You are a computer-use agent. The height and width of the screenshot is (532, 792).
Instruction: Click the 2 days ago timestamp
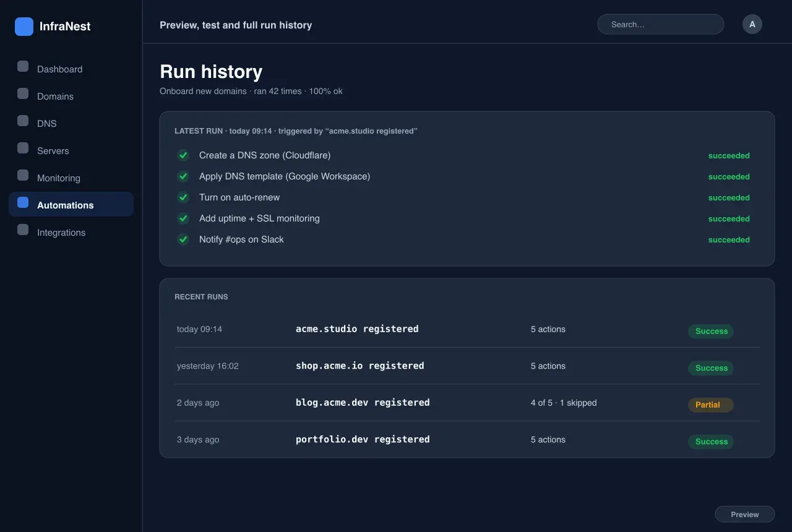pos(198,403)
